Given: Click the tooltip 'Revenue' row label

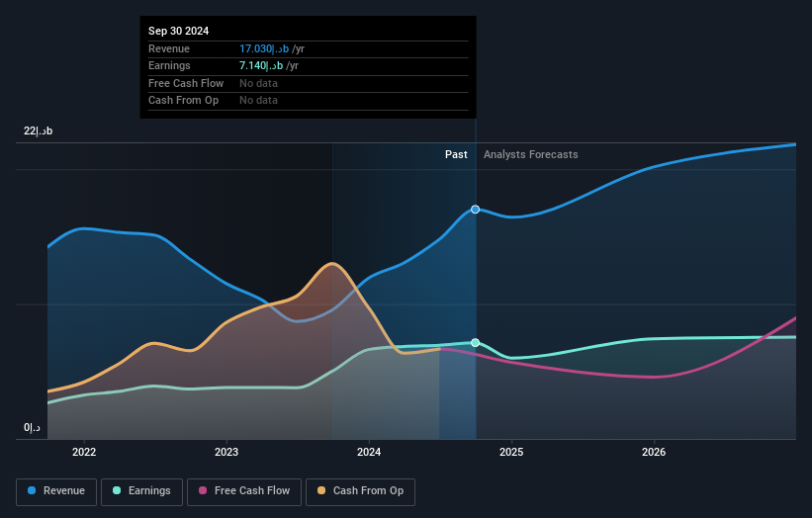Looking at the screenshot, I should (169, 48).
